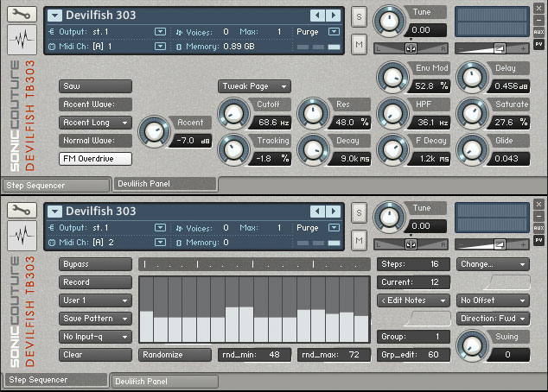Toggle the sequencer Bypass button

coord(95,264)
